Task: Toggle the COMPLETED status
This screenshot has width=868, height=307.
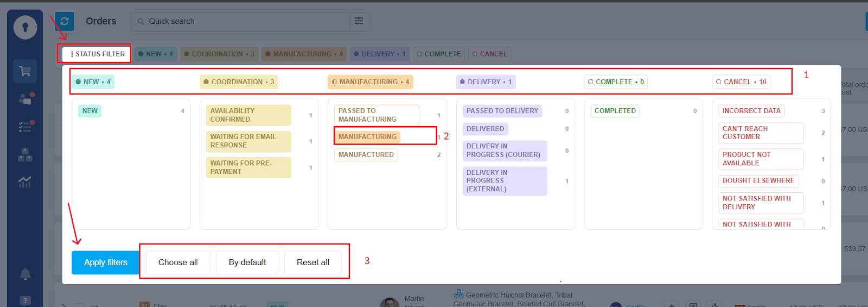Action: (x=615, y=111)
